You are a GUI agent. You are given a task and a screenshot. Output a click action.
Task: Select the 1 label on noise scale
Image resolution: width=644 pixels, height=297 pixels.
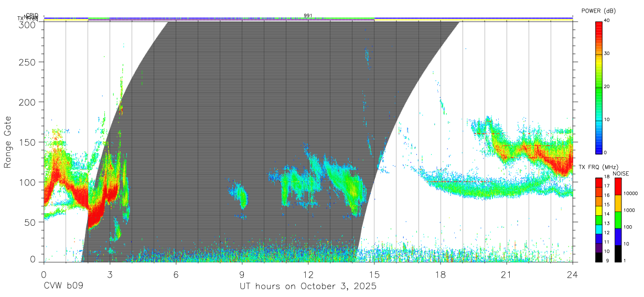click(624, 260)
